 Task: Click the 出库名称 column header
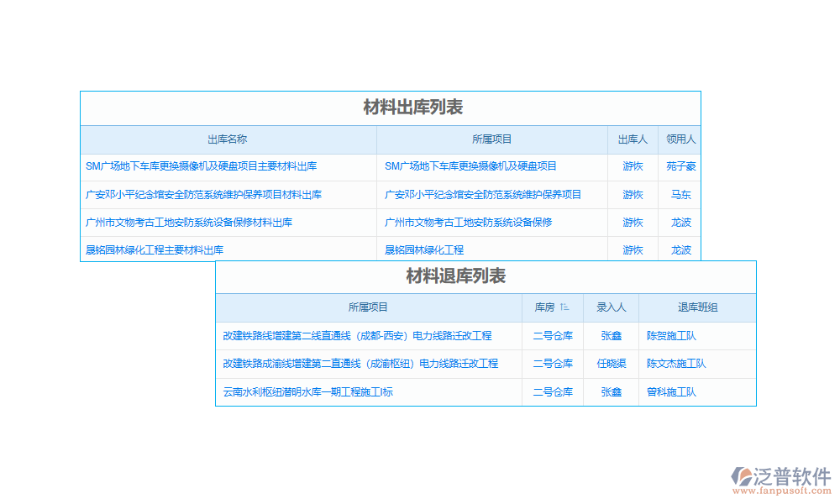[x=228, y=139]
